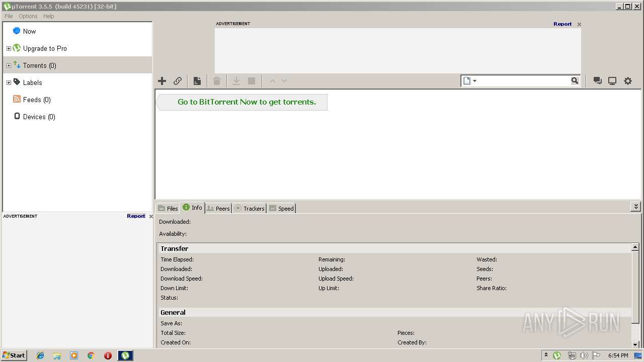The image size is (644, 362).
Task: Click Report link on top advertisement
Action: coord(562,24)
